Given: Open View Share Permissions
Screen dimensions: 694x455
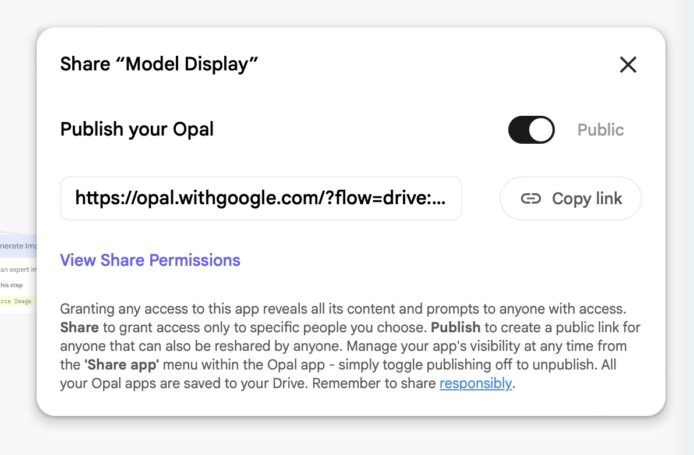Looking at the screenshot, I should point(150,260).
